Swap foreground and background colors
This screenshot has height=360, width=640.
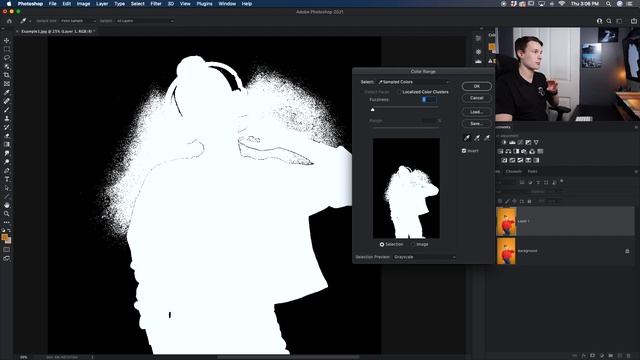tap(9, 231)
